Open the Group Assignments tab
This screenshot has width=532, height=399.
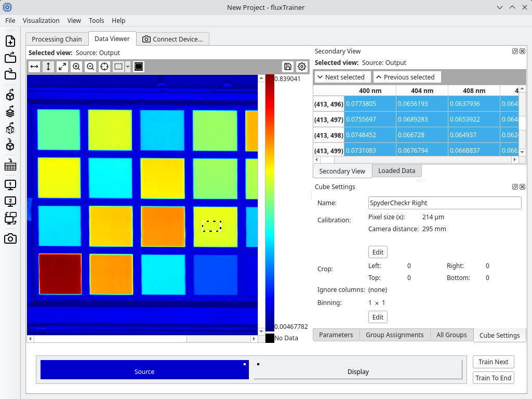click(x=395, y=335)
